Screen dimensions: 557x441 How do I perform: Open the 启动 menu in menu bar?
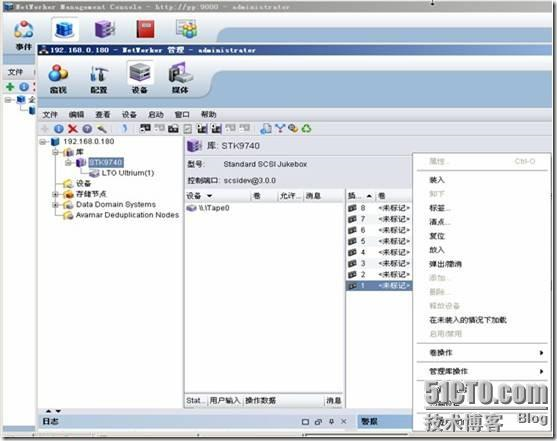156,114
